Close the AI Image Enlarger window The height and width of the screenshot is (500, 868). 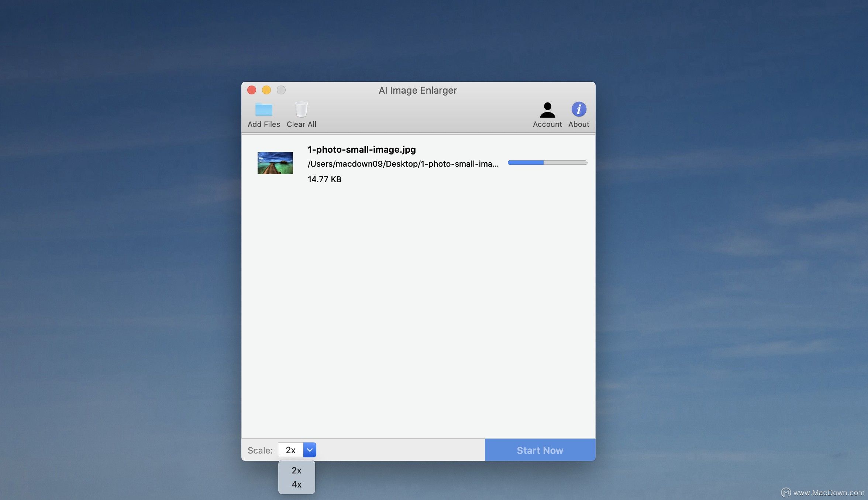click(252, 90)
